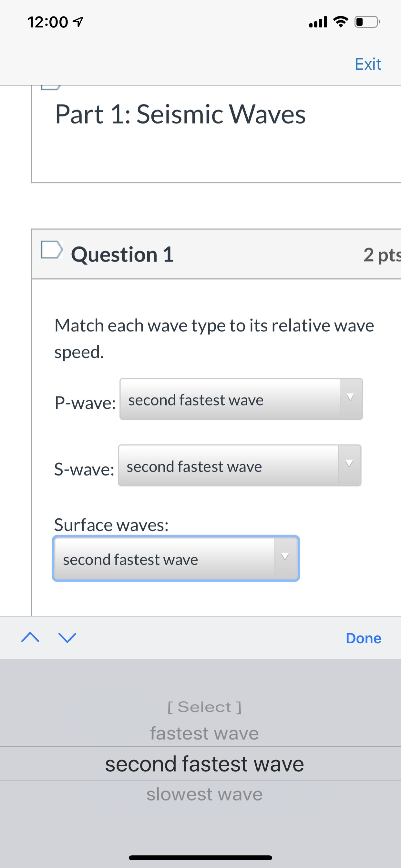Tap the previous field up arrow
Viewport: 401px width, 868px height.
point(30,637)
